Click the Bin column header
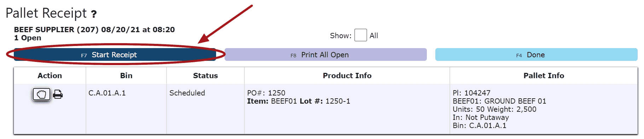Screen dimensions: 644x139 tap(126, 76)
